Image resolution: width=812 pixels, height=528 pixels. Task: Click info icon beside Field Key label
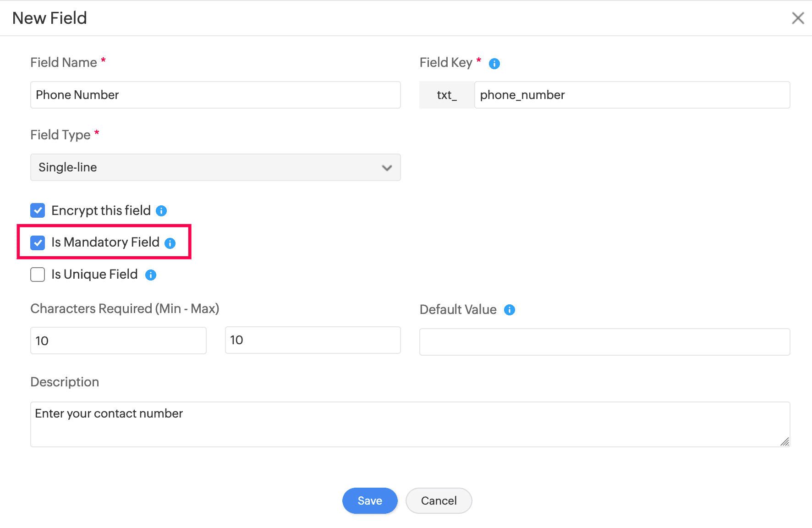click(x=494, y=64)
